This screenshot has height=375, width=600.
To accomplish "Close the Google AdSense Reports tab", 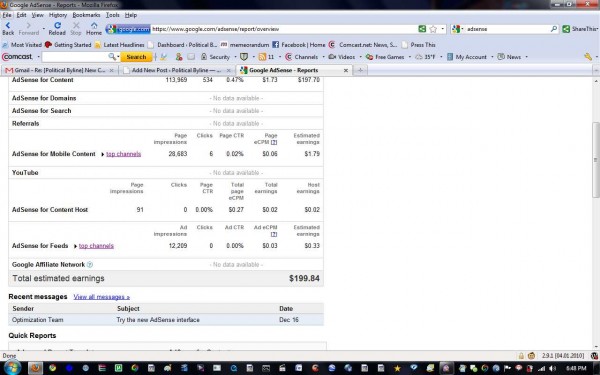I will [x=346, y=70].
